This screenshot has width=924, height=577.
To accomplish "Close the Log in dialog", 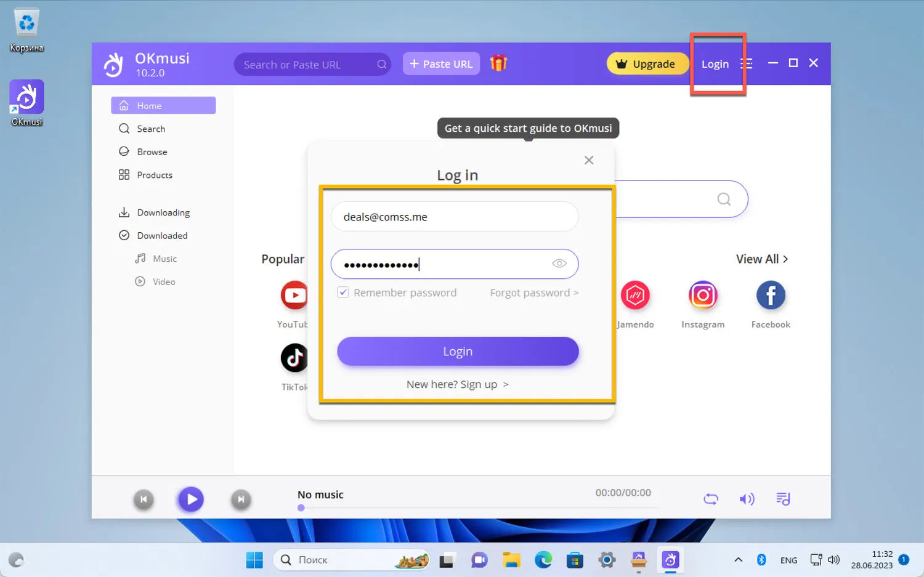I will tap(589, 160).
